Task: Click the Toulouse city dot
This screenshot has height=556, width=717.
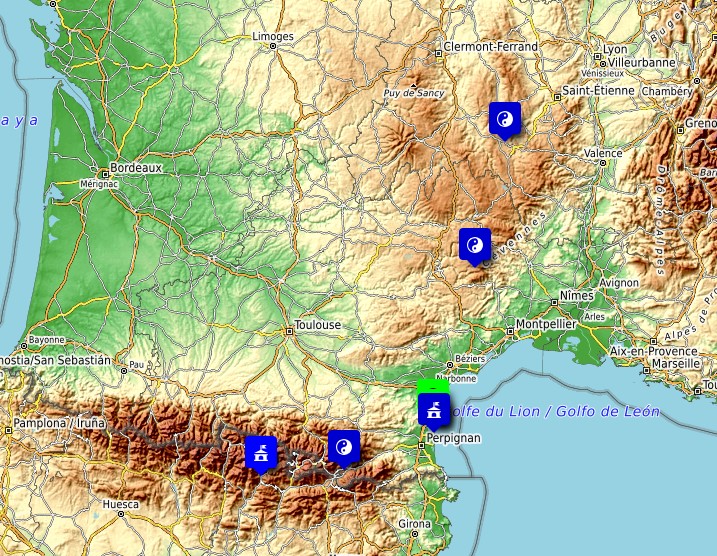Action: (288, 326)
